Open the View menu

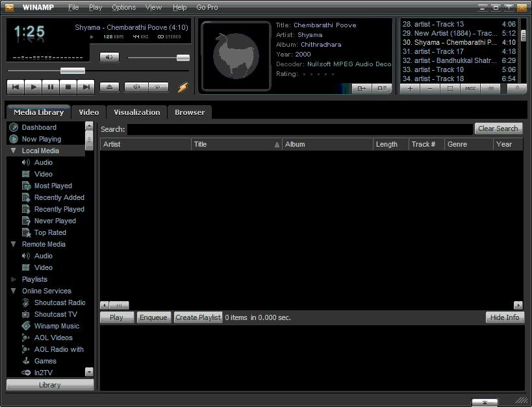click(x=153, y=7)
